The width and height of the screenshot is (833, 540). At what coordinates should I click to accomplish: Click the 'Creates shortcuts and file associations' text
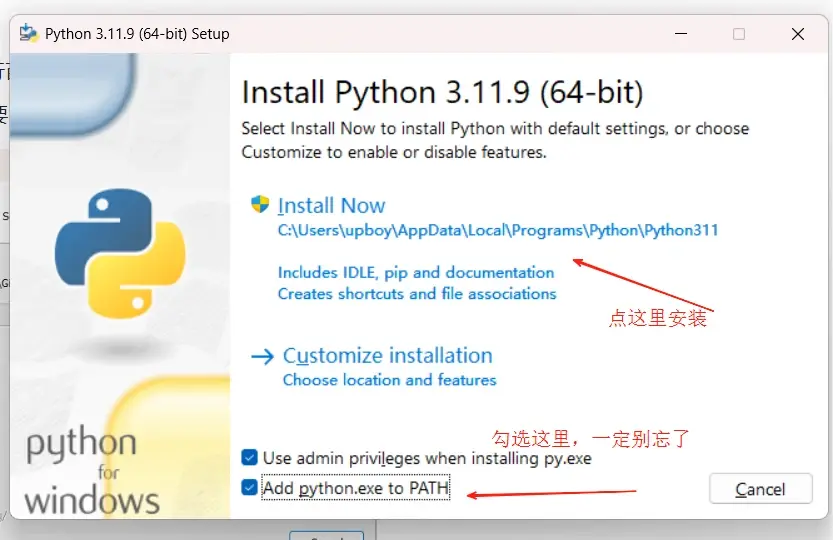417,294
